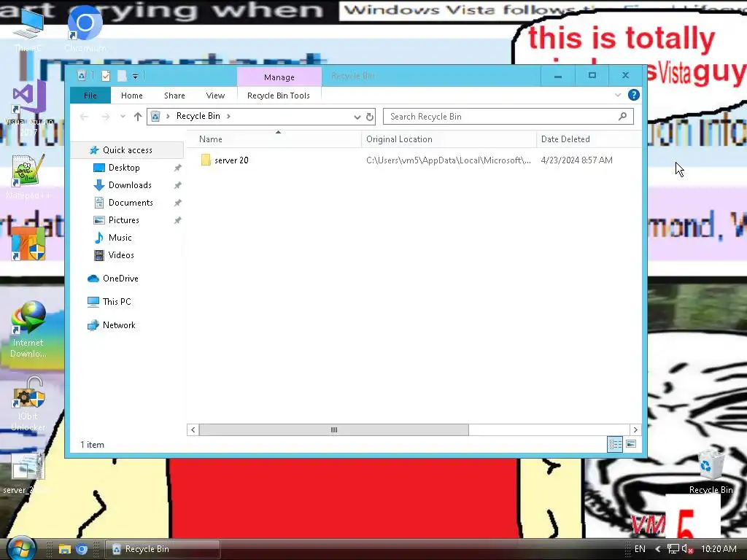Click the server 20 original location path
This screenshot has width=747, height=560.
[x=449, y=160]
